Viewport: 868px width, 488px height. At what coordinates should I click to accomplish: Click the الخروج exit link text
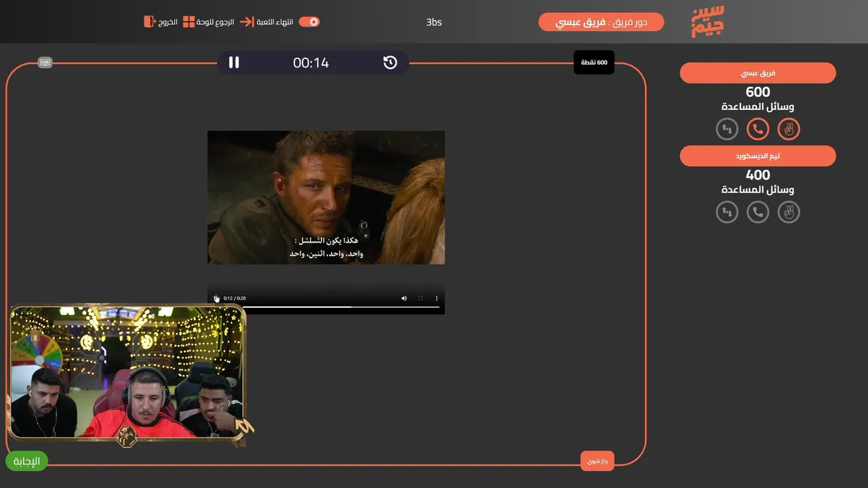pos(168,22)
